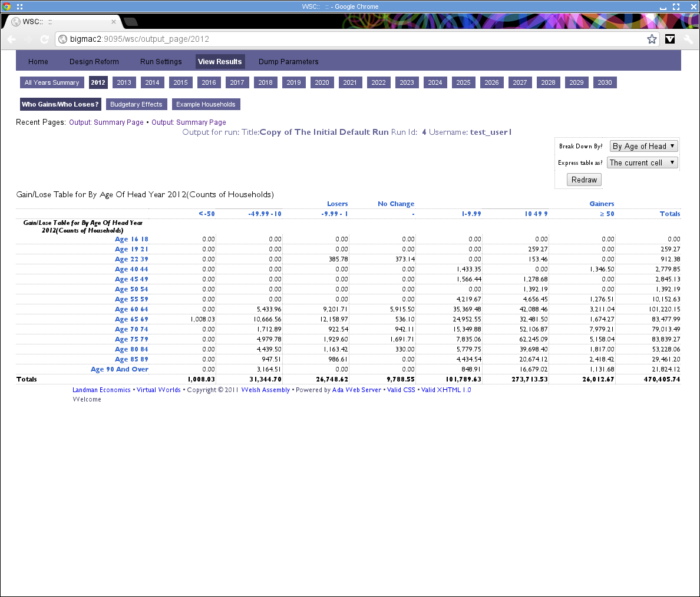
Task: Open the Break Down By dropdown
Action: pos(644,146)
